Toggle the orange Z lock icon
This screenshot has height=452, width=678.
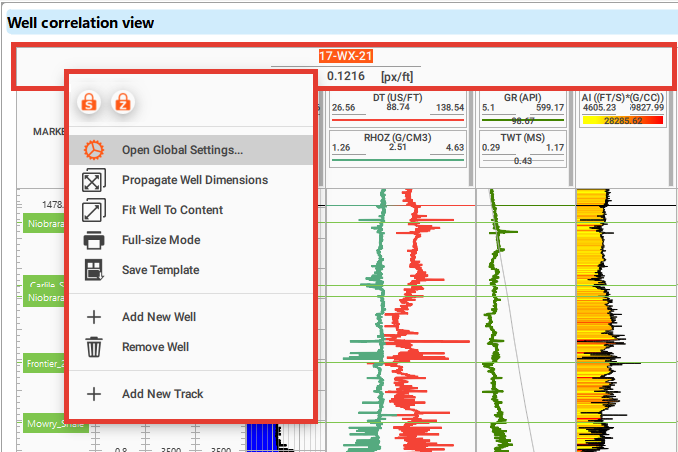pos(123,103)
